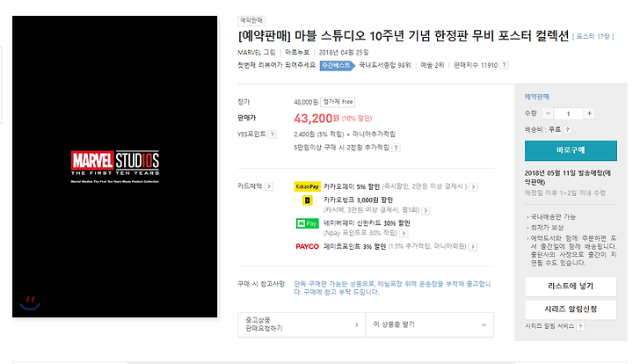Click 리스트에 넣기 button
This screenshot has width=633, height=364.
coord(571,286)
